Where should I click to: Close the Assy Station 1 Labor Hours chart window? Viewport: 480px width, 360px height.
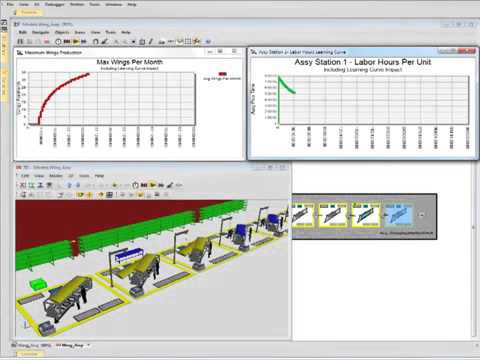[467, 51]
